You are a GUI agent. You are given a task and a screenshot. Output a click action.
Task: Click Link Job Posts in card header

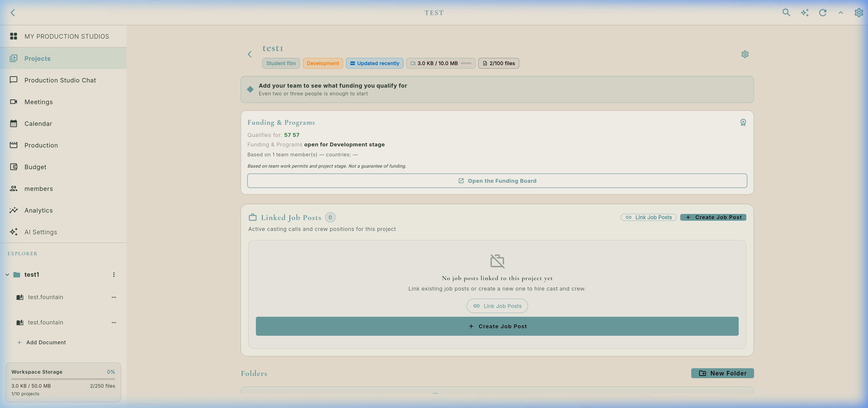click(649, 218)
